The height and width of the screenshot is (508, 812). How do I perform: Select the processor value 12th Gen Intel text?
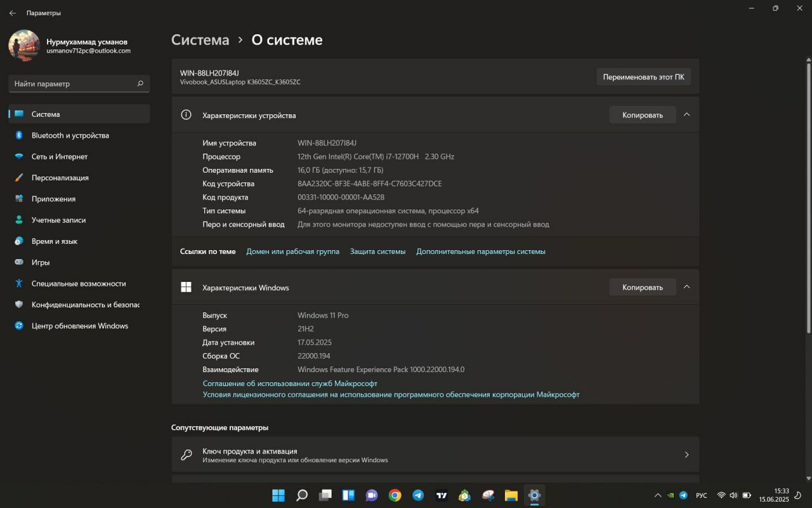(376, 156)
